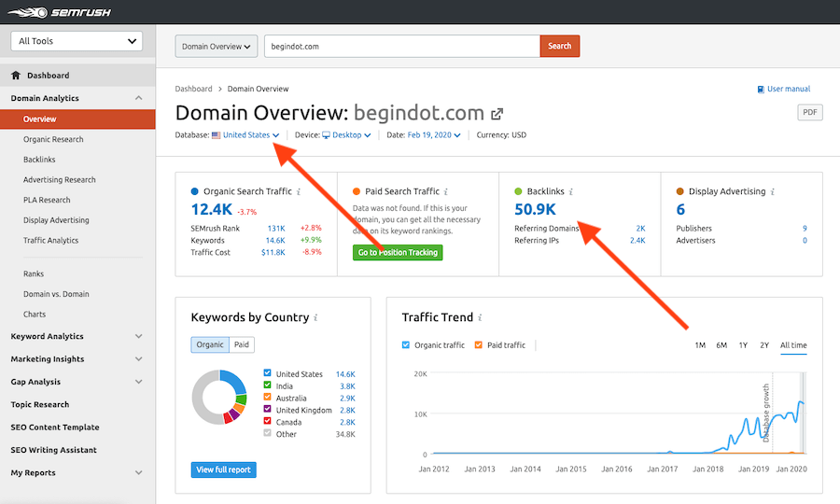Click the domain search input field

coord(401,46)
